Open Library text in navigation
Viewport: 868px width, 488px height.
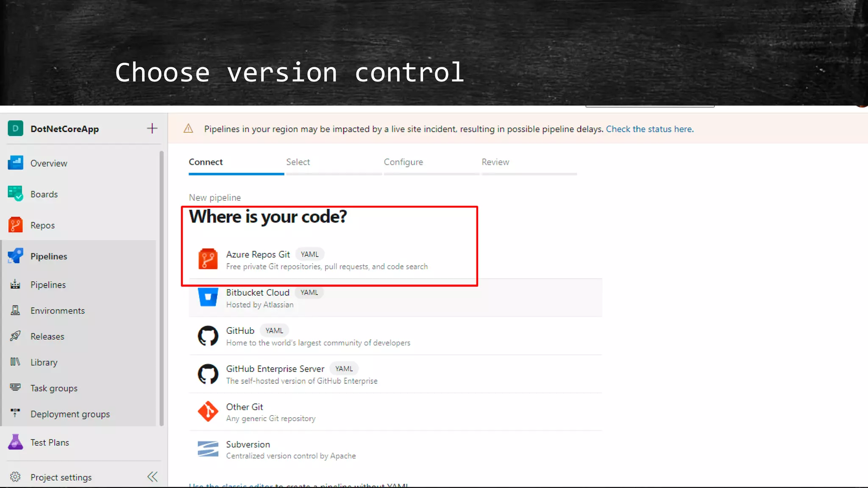(44, 362)
